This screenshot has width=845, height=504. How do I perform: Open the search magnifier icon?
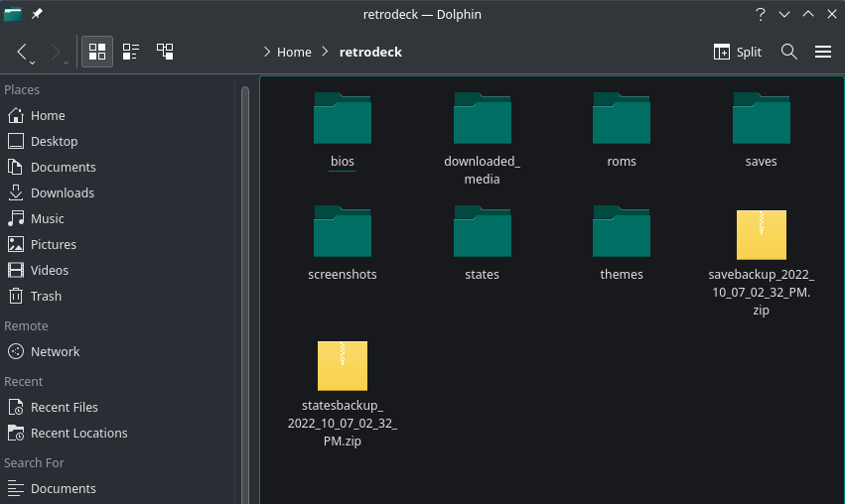(789, 52)
